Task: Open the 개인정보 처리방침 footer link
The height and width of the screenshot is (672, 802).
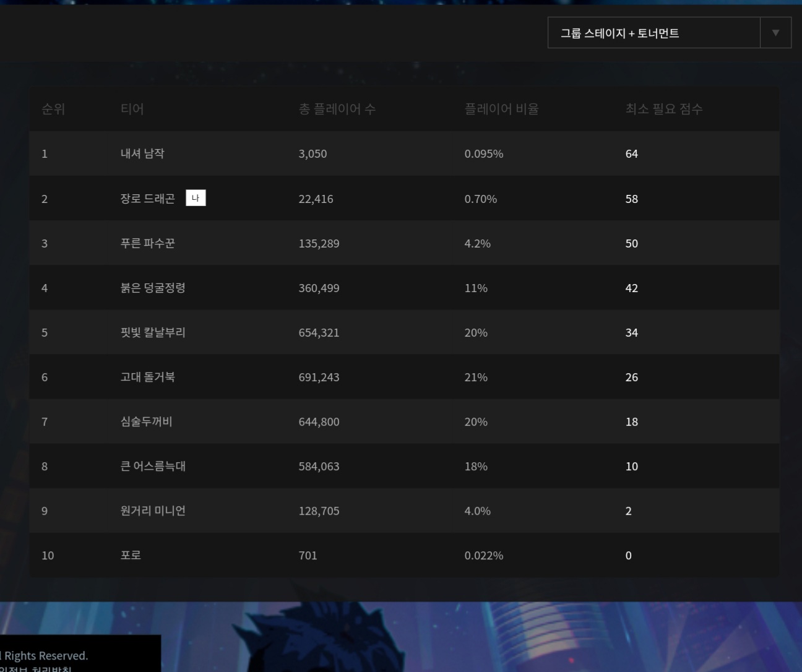Action: [x=36, y=668]
